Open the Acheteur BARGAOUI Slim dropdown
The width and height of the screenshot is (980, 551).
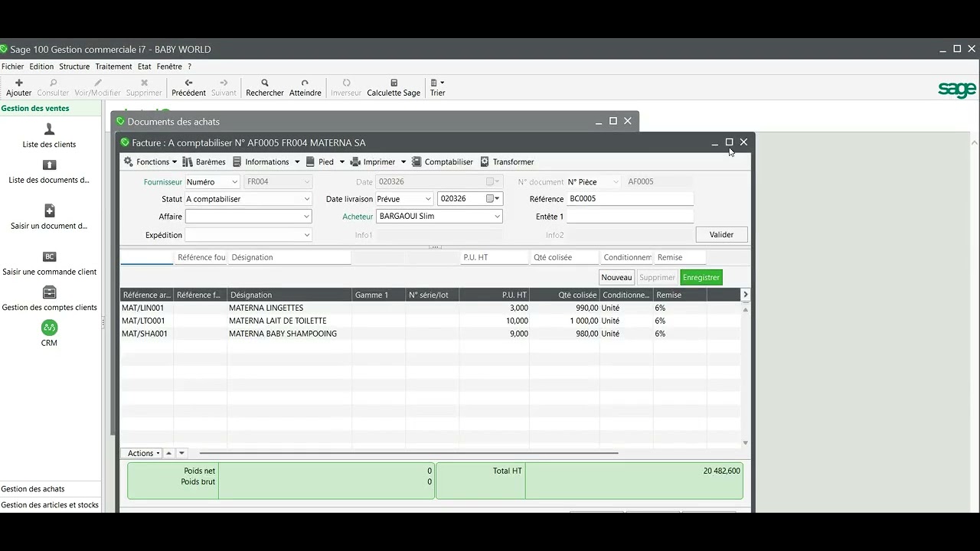439,217
